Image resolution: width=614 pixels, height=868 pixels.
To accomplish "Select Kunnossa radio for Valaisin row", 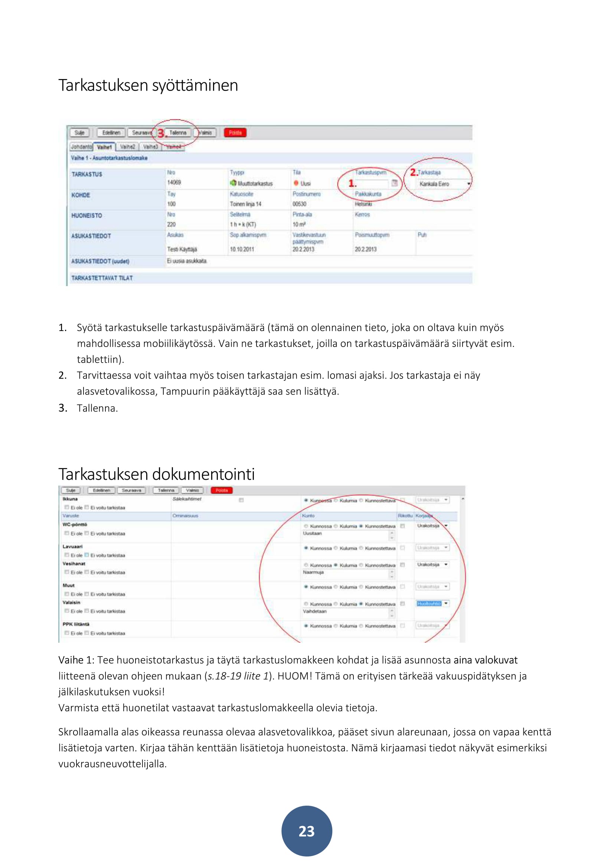I will coord(306,604).
